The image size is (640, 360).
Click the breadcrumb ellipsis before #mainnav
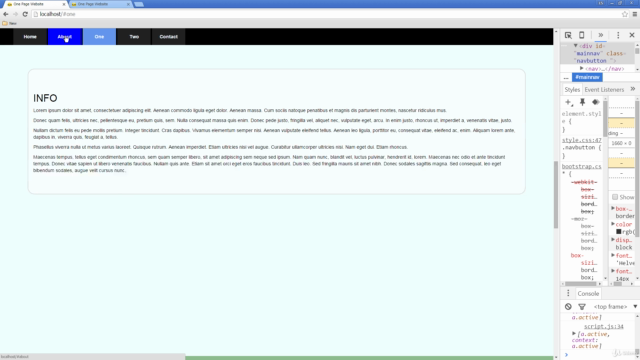point(566,78)
